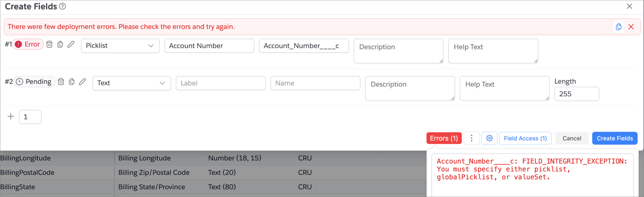Delete the pending field row #2
Viewport: 644px width, 197px height.
point(61,82)
